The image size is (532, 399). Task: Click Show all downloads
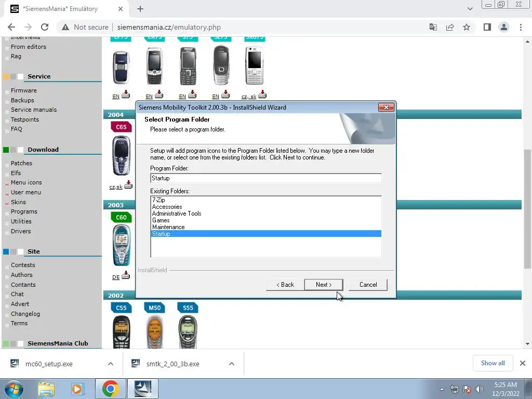click(x=493, y=363)
